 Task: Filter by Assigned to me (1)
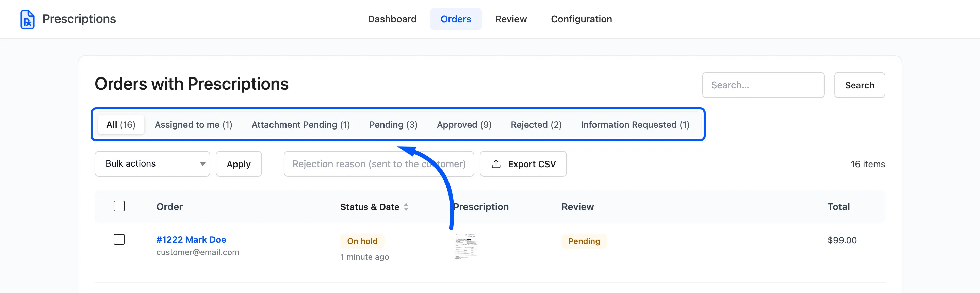point(193,125)
